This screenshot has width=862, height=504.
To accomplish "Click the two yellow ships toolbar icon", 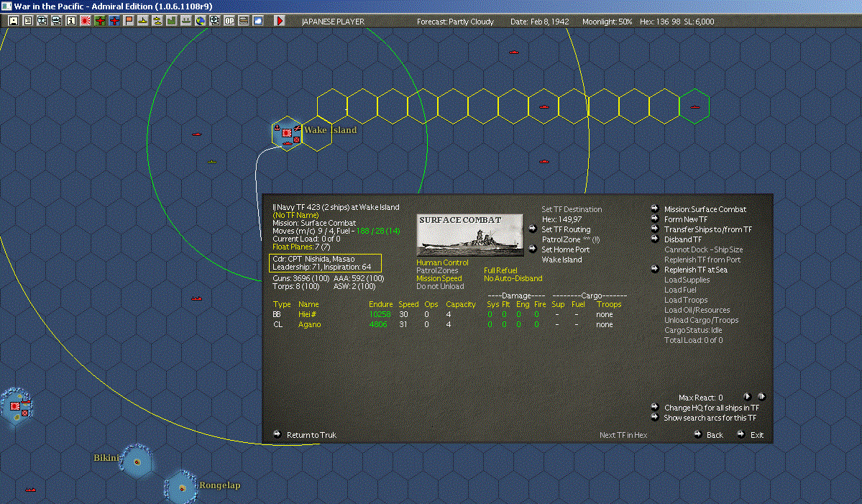I will (157, 21).
